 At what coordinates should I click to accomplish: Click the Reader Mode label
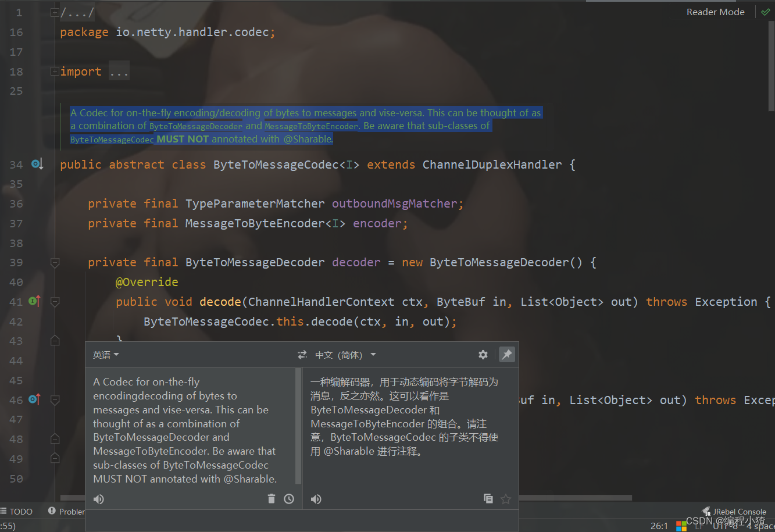click(715, 12)
